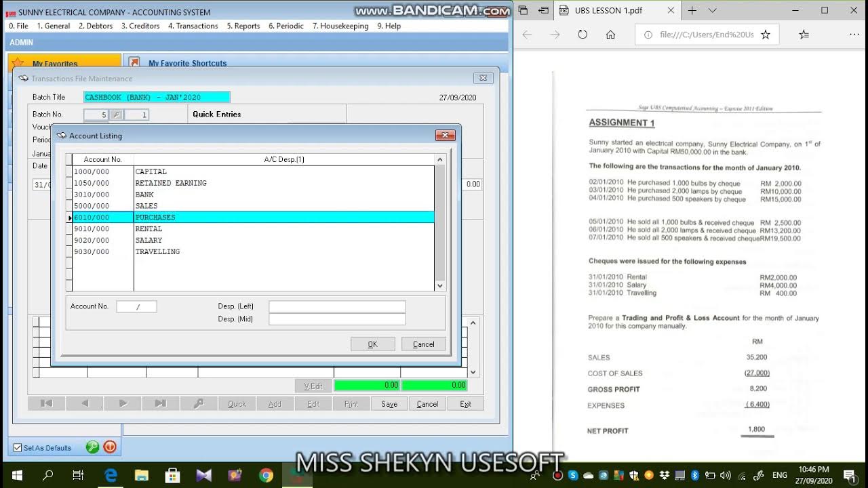Open the notification center icon
Viewport: 868px width, 488px height.
[x=849, y=475]
